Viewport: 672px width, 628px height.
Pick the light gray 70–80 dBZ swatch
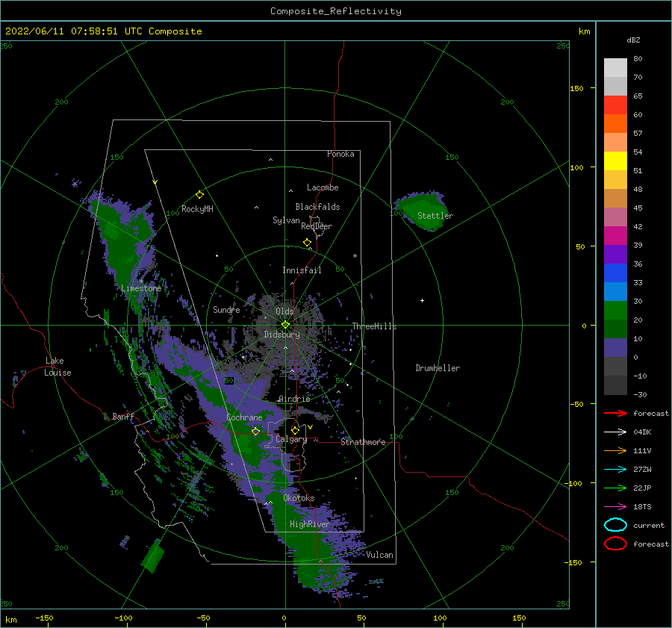coord(615,68)
